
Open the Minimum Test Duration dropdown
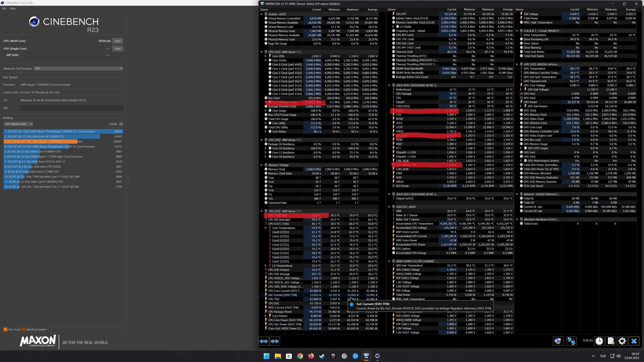pos(78,68)
